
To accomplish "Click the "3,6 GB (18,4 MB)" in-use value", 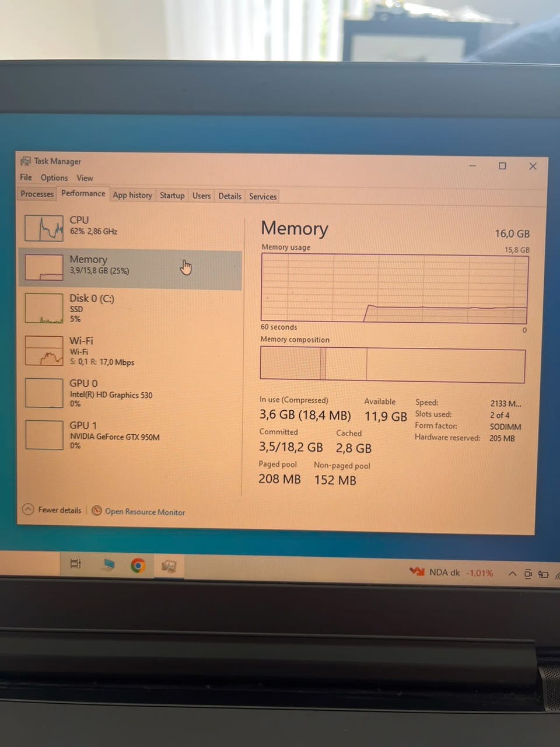I will pos(305,415).
